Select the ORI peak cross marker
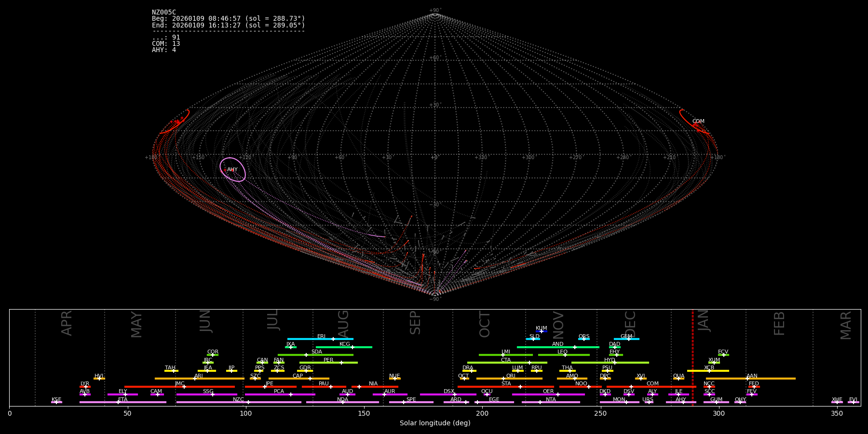 (x=503, y=379)
